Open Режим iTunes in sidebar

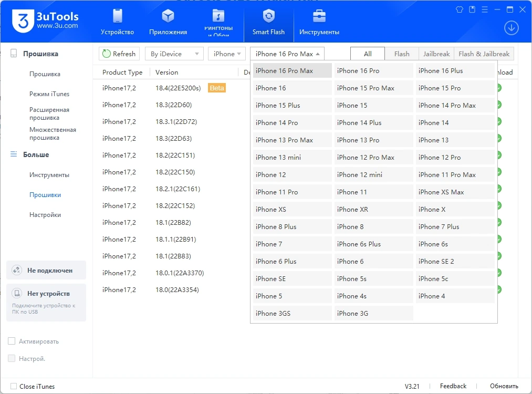[x=49, y=94]
